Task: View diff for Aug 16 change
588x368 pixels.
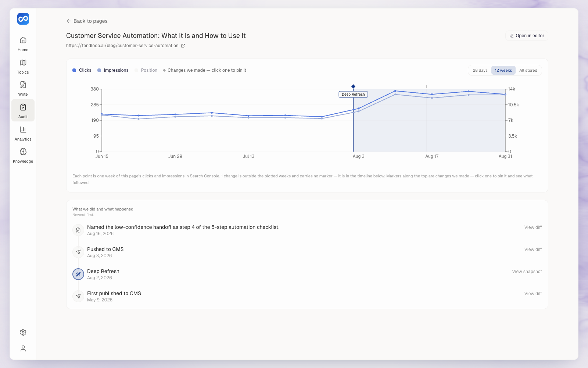Action: pos(533,227)
